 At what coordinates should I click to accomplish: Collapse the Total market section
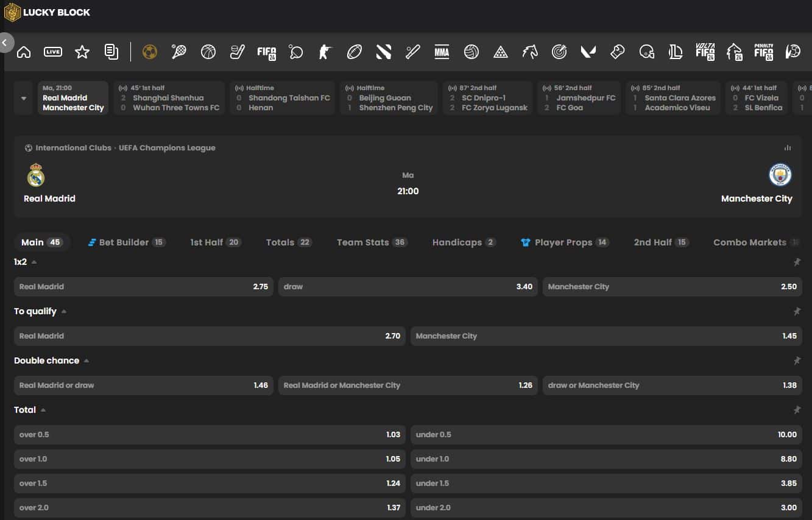[43, 410]
